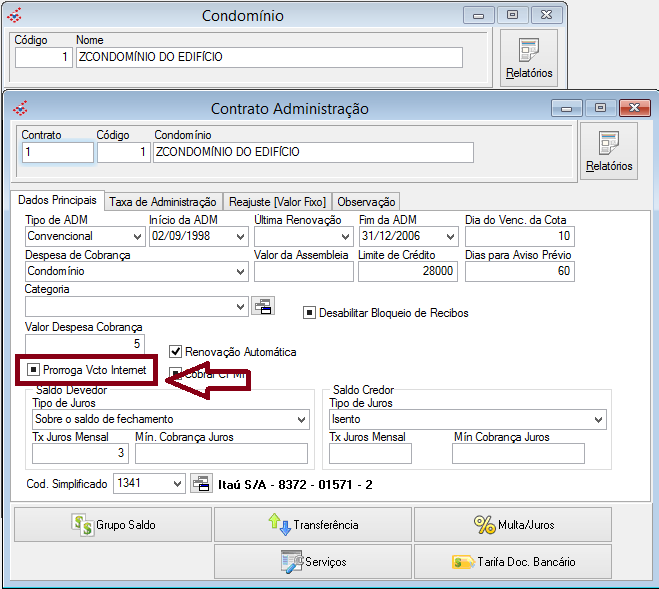Screen dimensions: 659x589
Task: Toggle Prorroga Vcto Internet checkbox
Action: click(x=34, y=370)
